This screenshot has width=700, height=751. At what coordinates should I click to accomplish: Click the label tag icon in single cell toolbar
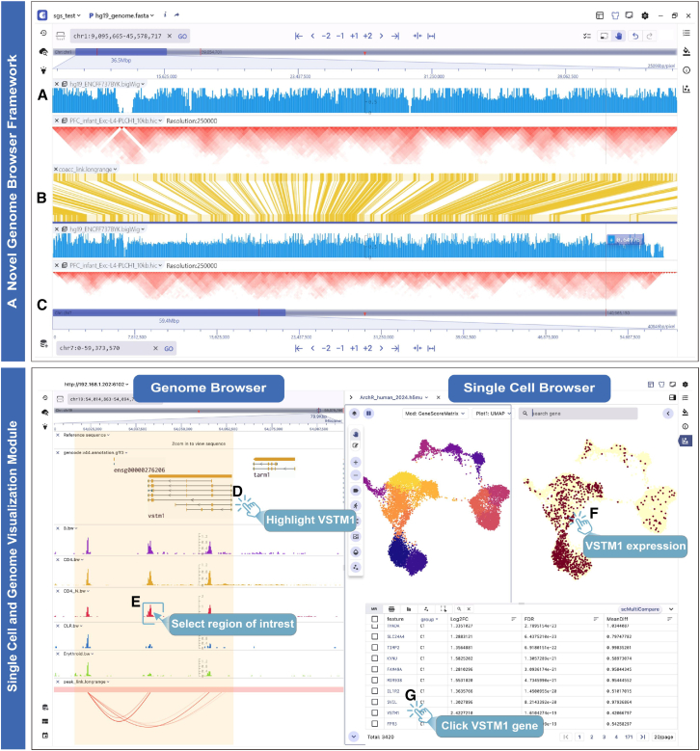[356, 491]
